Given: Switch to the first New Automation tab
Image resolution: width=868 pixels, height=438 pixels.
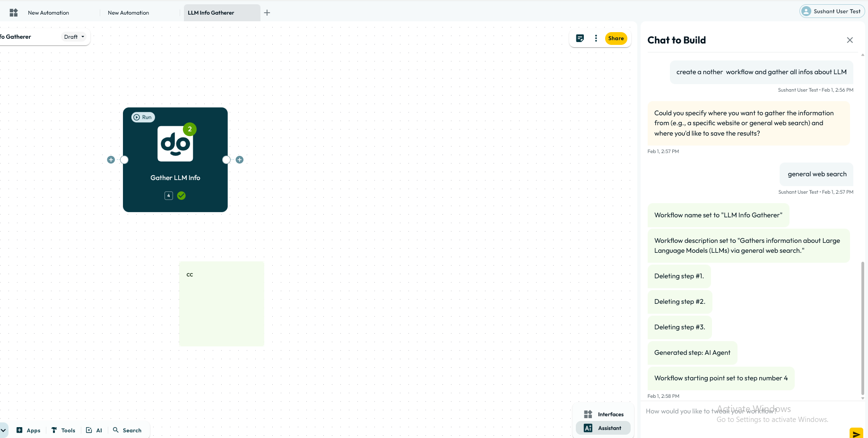Looking at the screenshot, I should click(x=48, y=13).
